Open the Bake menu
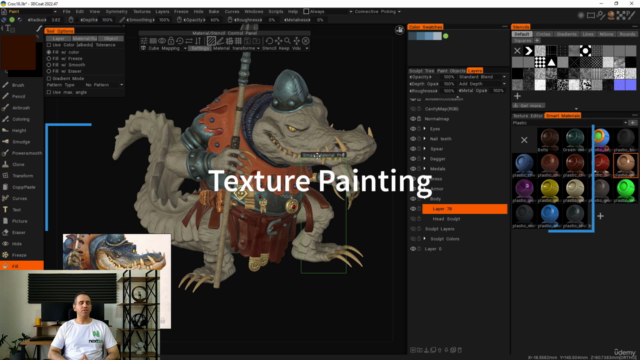The image size is (640, 360). point(214,11)
